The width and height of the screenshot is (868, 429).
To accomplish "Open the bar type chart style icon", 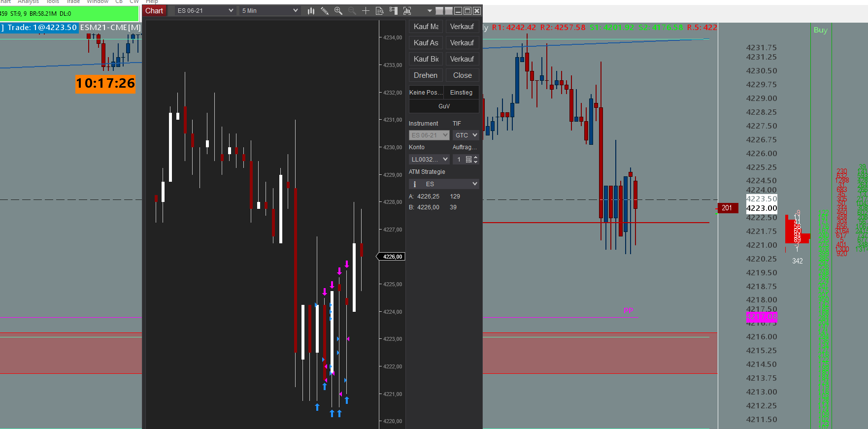I will click(311, 11).
